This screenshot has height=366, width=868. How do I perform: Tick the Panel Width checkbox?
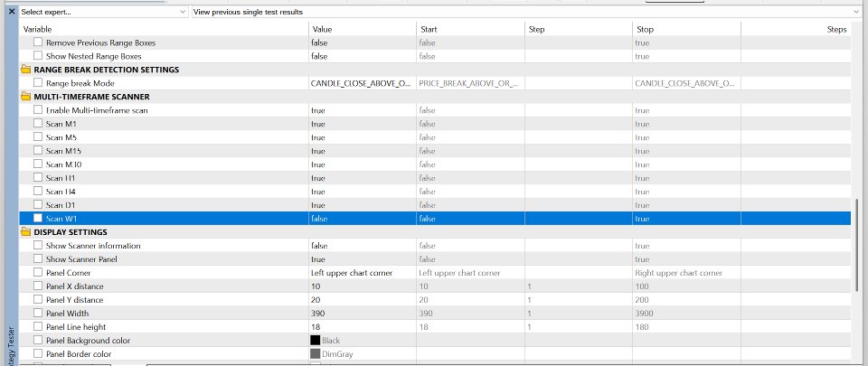click(x=38, y=313)
